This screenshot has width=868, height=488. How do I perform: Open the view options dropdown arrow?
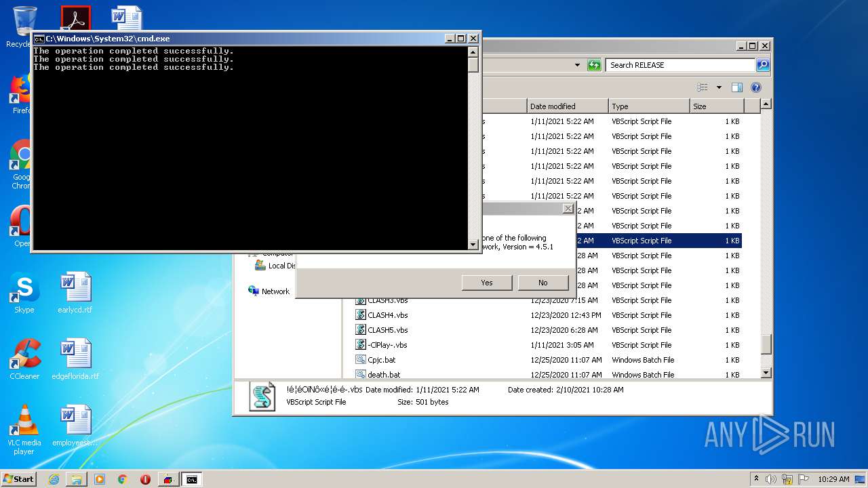coord(719,87)
